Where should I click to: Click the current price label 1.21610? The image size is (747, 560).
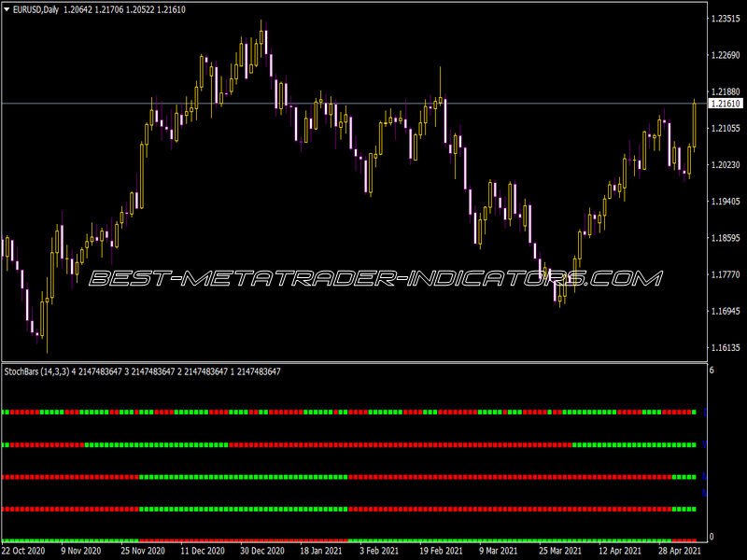[x=726, y=104]
